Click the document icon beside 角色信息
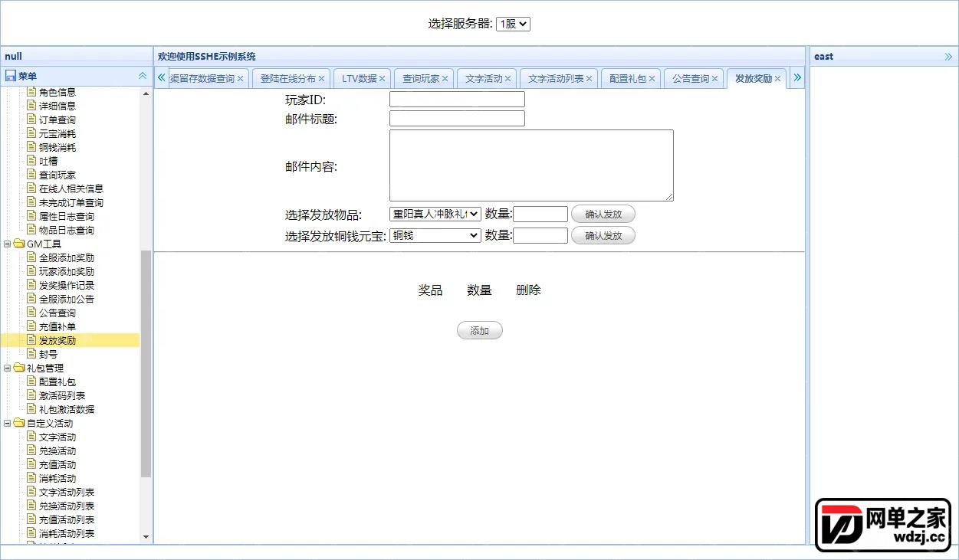Viewport: 959px width, 560px height. [x=31, y=92]
